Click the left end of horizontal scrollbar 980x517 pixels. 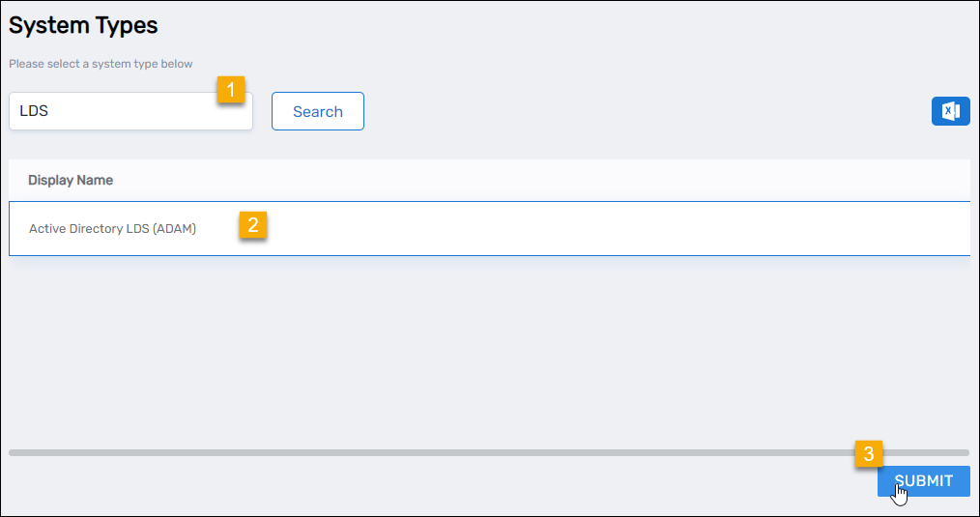point(14,452)
